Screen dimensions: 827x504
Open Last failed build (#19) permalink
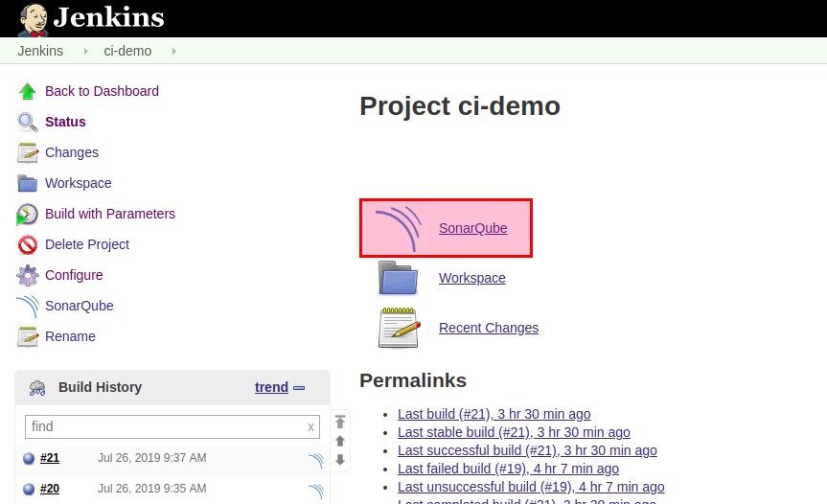point(509,469)
